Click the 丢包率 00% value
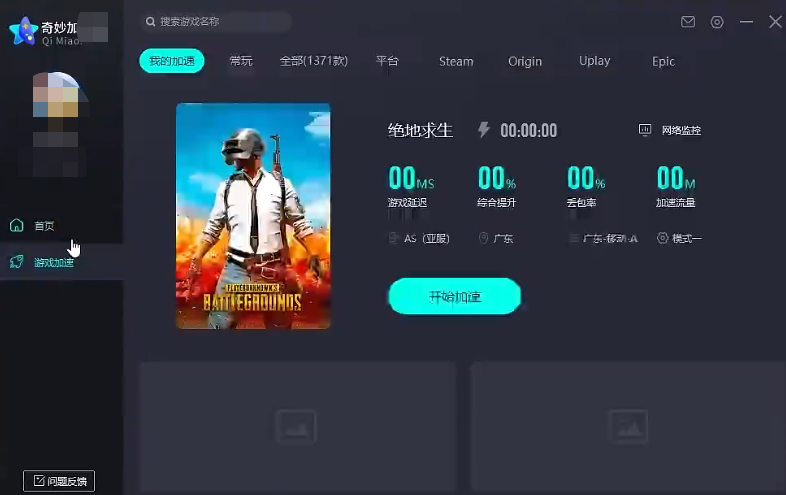Viewport: 786px width, 495px height. coord(586,178)
